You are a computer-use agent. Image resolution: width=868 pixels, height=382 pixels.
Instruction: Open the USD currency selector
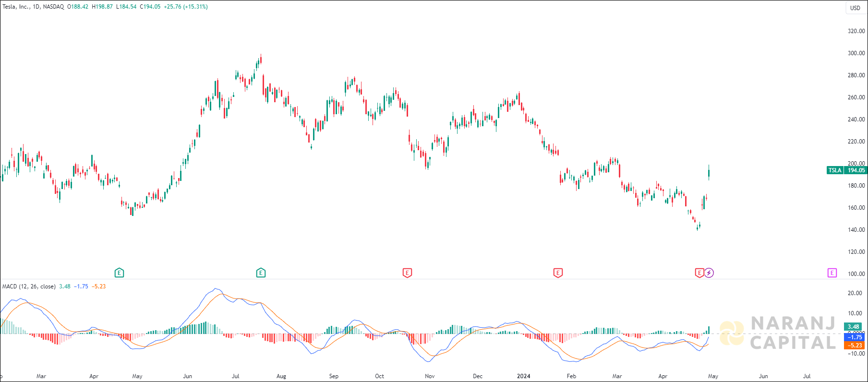[855, 8]
